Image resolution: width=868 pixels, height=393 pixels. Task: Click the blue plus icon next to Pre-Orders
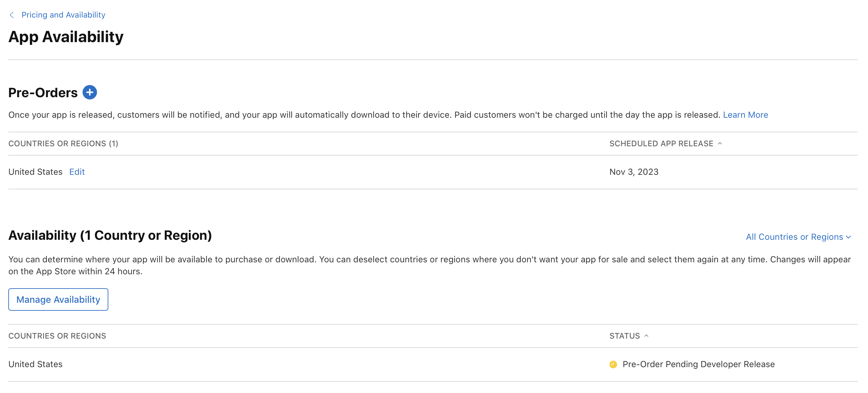[90, 92]
